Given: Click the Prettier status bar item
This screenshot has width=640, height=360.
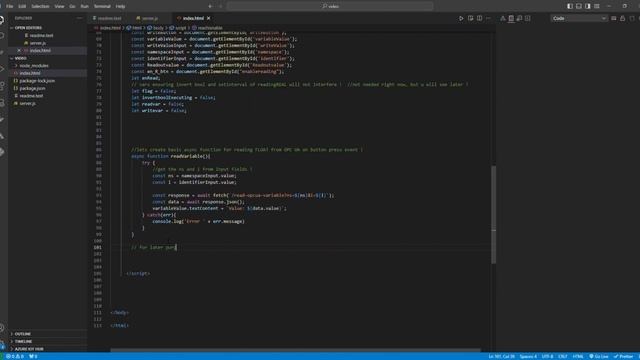Looking at the screenshot, I should (624, 356).
